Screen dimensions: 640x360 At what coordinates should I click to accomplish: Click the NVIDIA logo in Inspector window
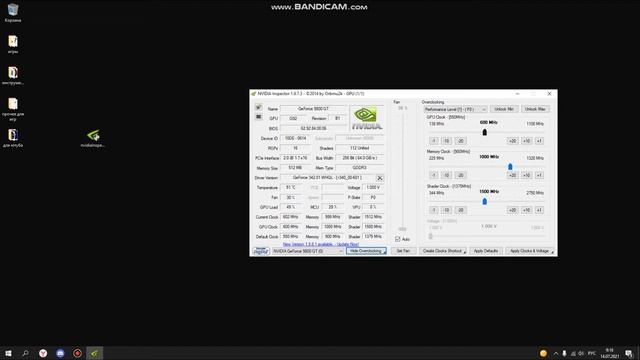367,118
